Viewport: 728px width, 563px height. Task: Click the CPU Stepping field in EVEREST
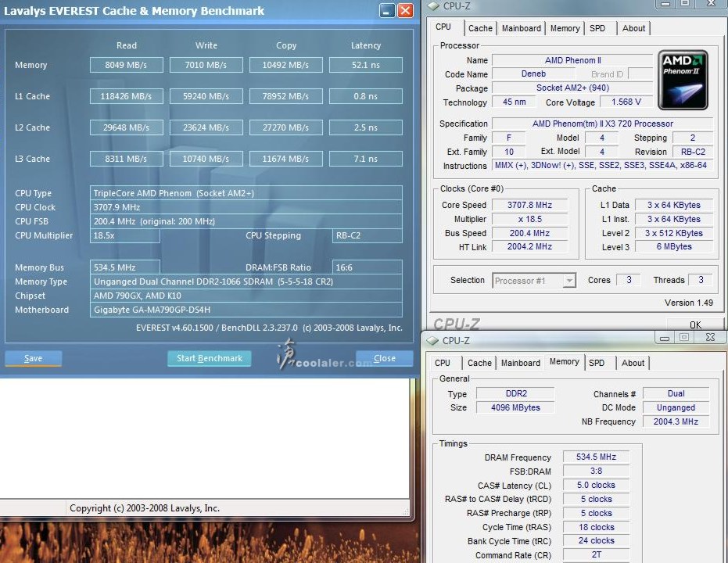pyautogui.click(x=368, y=235)
